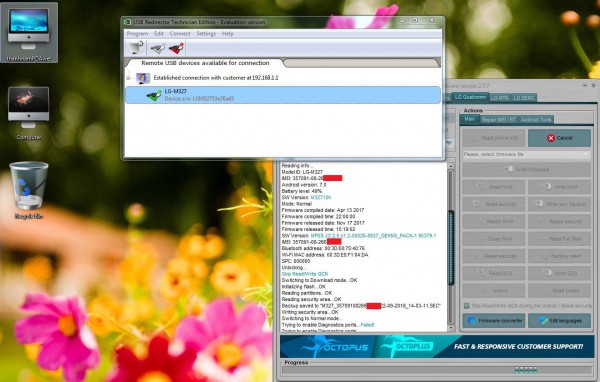Click the Write NVM button

pyautogui.click(x=559, y=187)
